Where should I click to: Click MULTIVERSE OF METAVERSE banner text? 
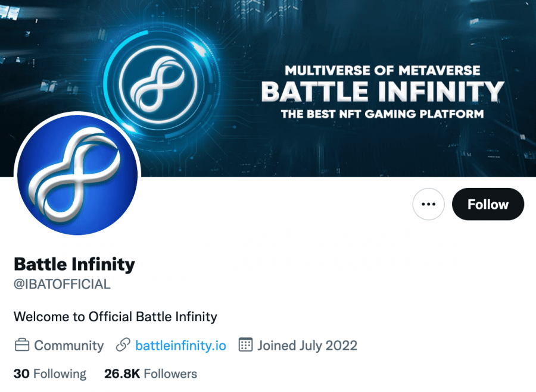[382, 70]
